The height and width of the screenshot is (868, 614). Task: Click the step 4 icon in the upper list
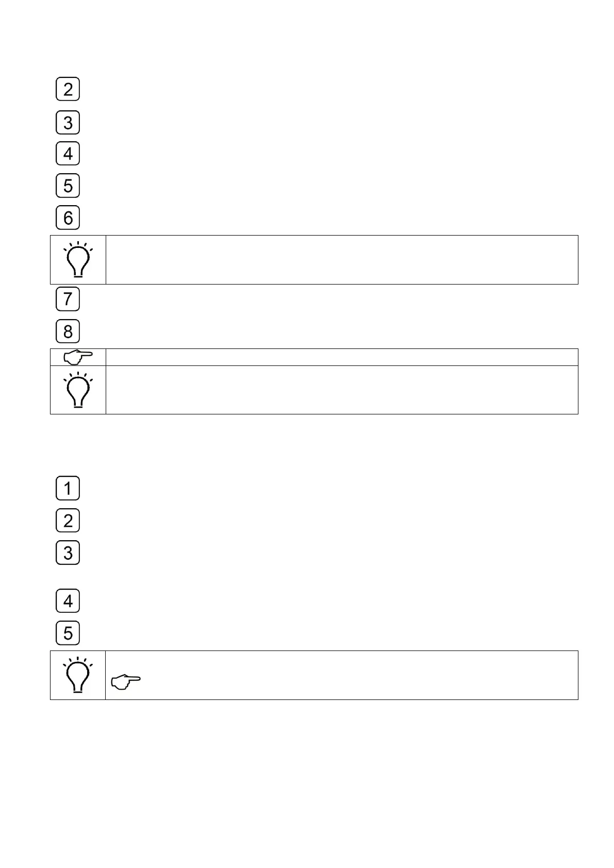(68, 154)
